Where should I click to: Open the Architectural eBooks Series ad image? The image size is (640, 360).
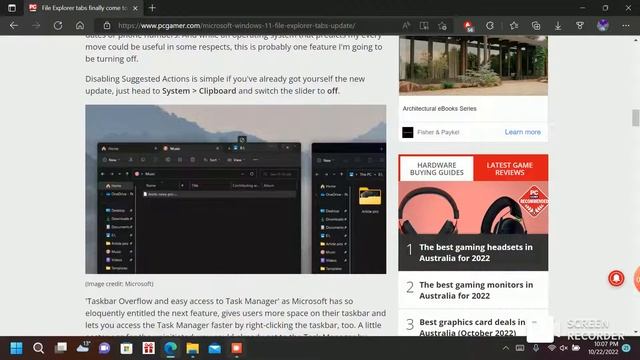tap(473, 65)
